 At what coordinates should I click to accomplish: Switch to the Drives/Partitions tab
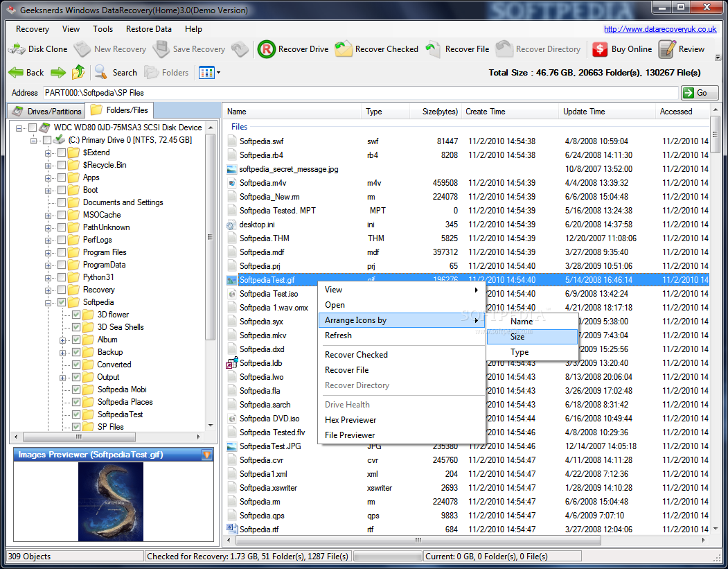(x=47, y=111)
